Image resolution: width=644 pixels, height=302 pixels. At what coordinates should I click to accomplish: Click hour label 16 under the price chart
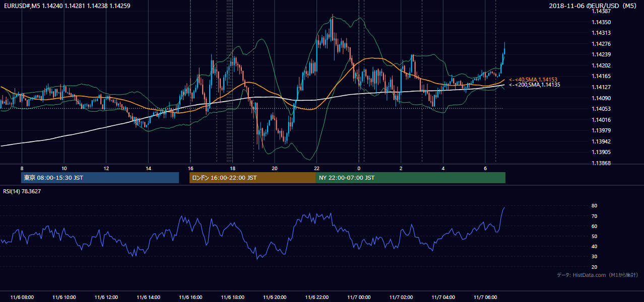(x=190, y=168)
